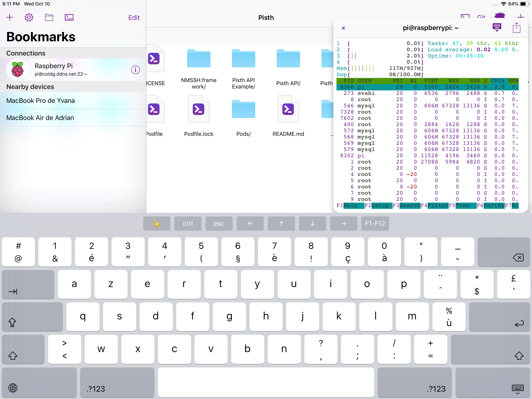Image resolution: width=532 pixels, height=399 pixels.
Task: Tap the '£' backtick key
Action: coord(514,284)
